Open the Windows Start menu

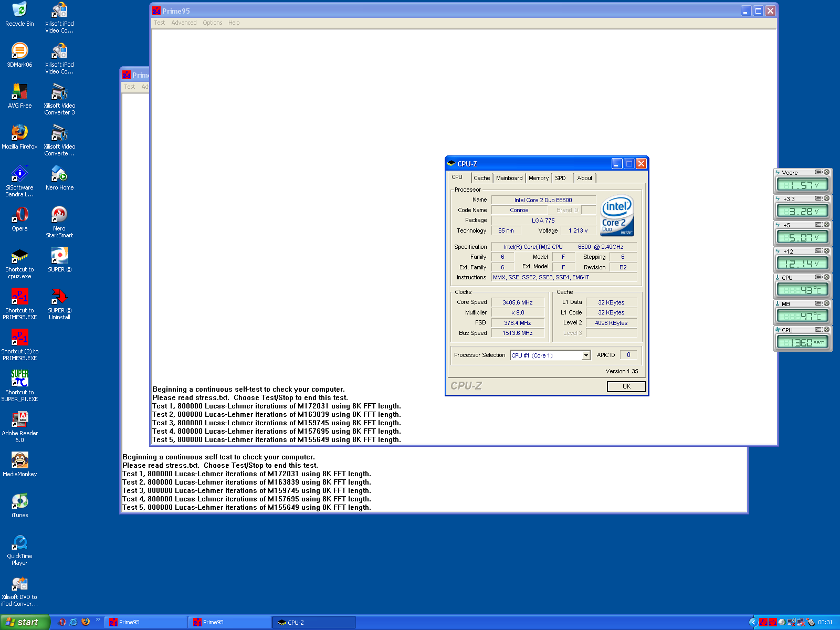click(x=25, y=622)
